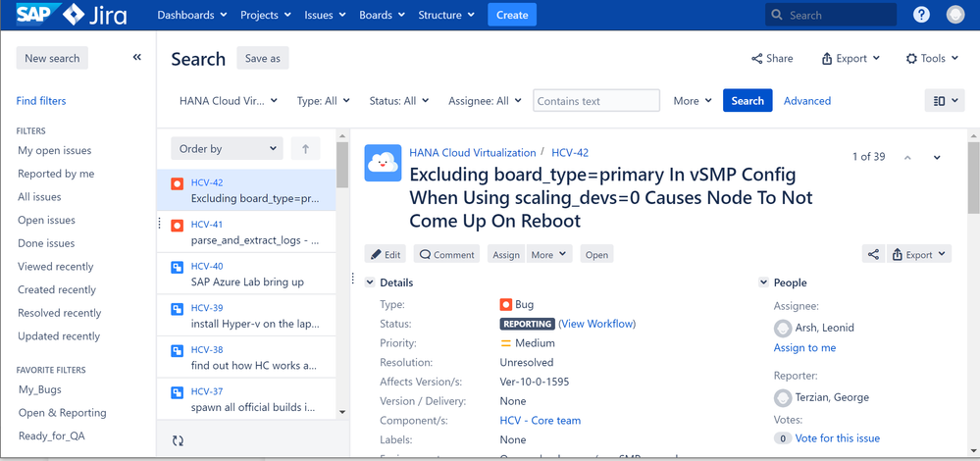Open the issue Export dropdown

919,254
